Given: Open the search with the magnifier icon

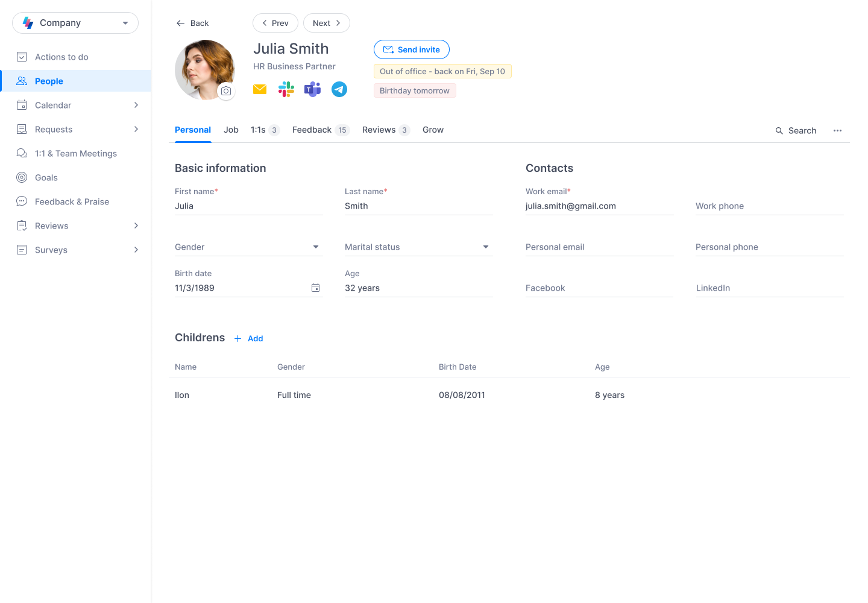Looking at the screenshot, I should click(778, 130).
